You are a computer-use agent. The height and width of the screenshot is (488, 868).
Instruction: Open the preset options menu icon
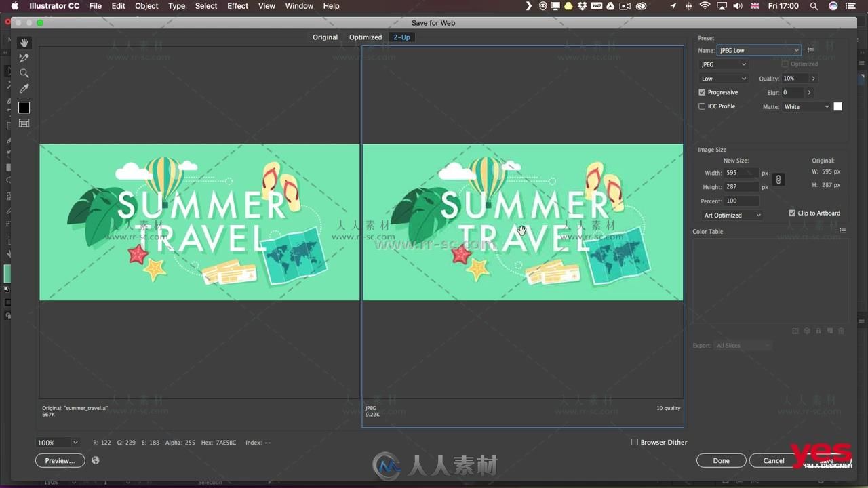tap(810, 50)
